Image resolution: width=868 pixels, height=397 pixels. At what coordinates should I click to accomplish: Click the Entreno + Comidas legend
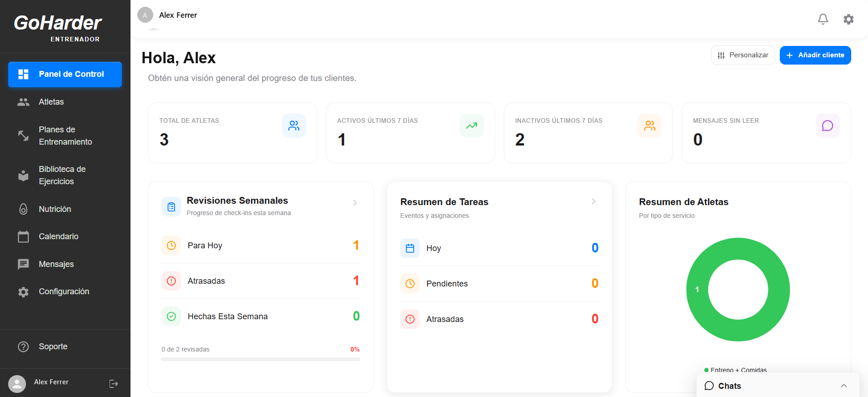point(735,370)
